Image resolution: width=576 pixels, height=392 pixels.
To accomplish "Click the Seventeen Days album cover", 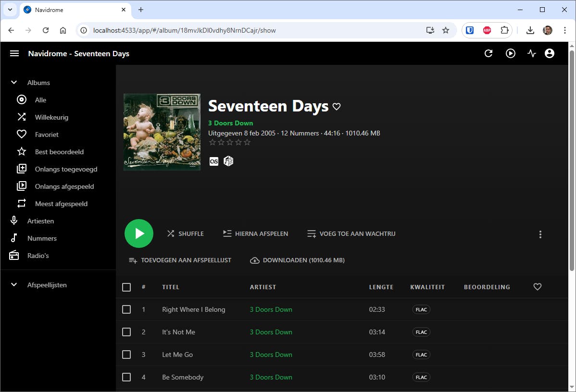I will (162, 132).
